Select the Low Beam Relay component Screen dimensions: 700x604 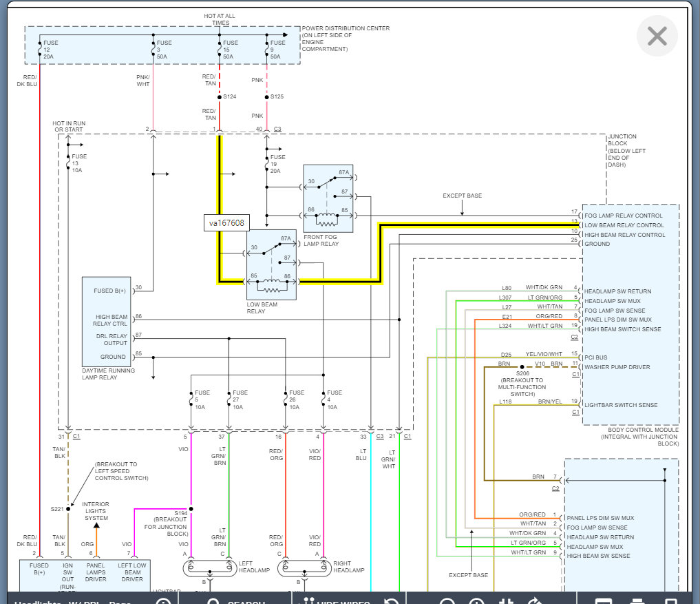point(271,264)
